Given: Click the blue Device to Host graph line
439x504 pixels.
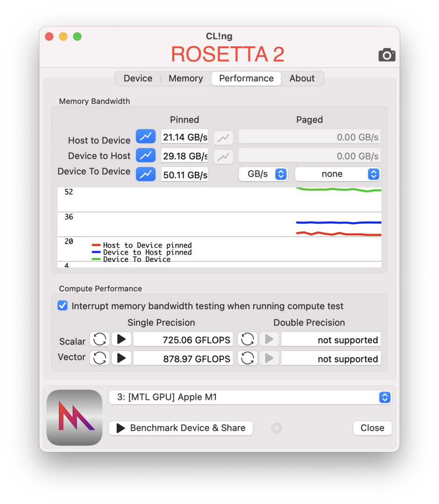Looking at the screenshot, I should coord(339,223).
